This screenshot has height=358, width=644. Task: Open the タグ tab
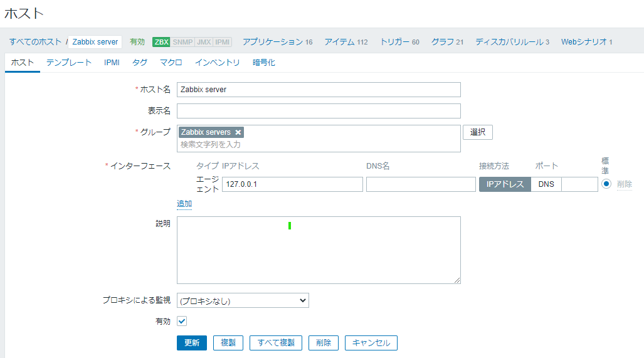pos(140,63)
